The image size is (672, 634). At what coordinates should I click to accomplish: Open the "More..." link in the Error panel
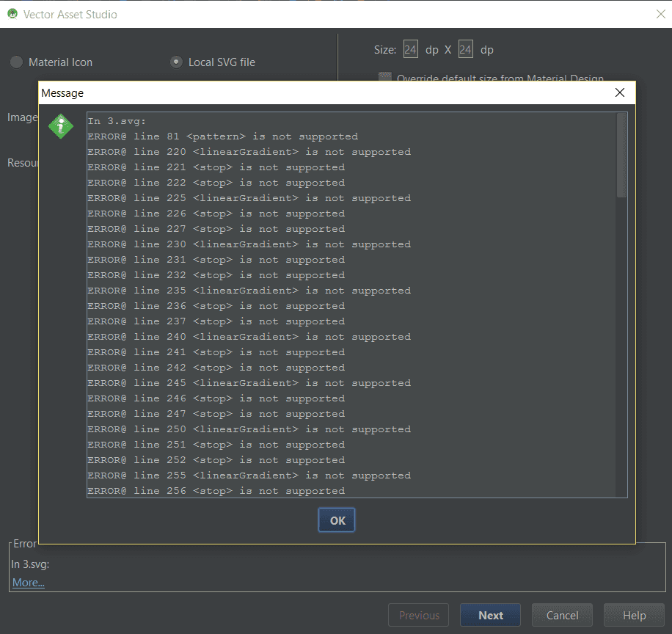click(27, 582)
